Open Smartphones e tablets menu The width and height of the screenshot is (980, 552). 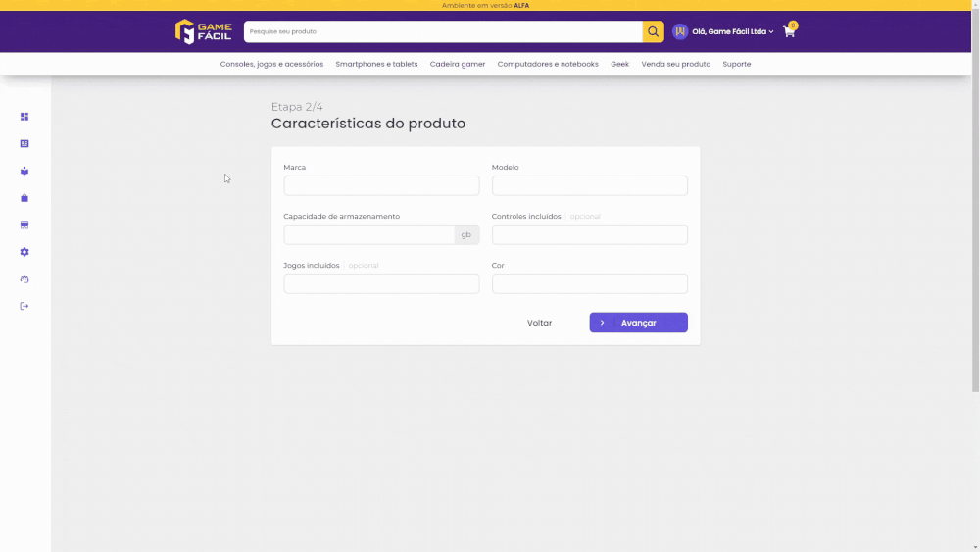(376, 64)
